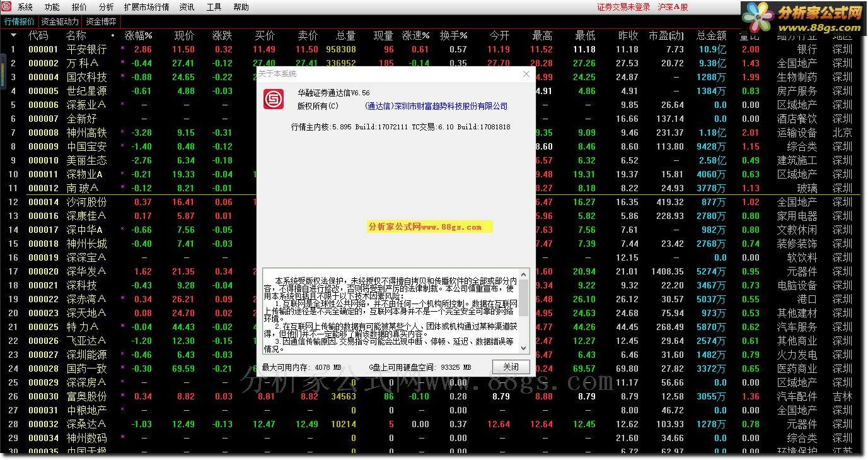Screen dimensions: 868x460
Task: Open the 系统 menu
Action: tap(25, 7)
